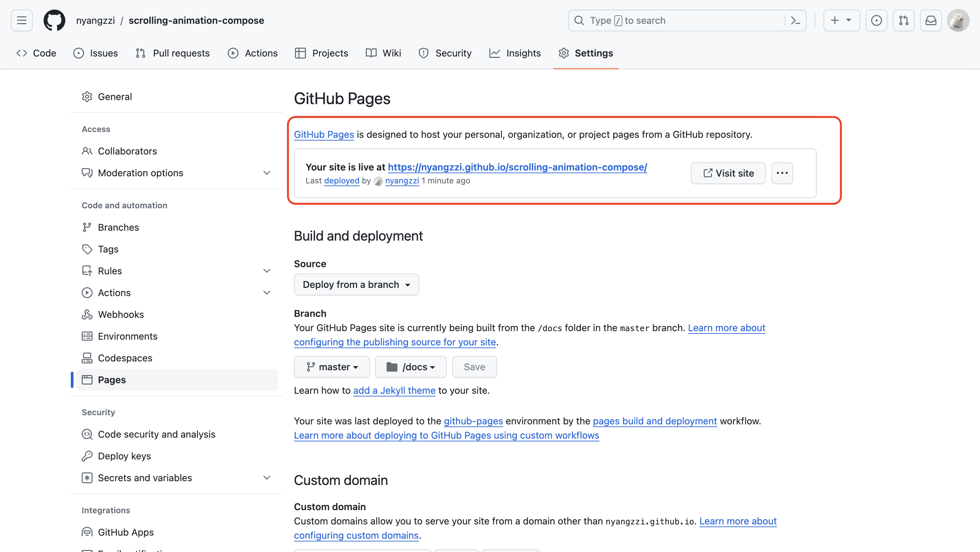The width and height of the screenshot is (980, 552).
Task: Expand Moderation options in sidebar
Action: [x=267, y=173]
